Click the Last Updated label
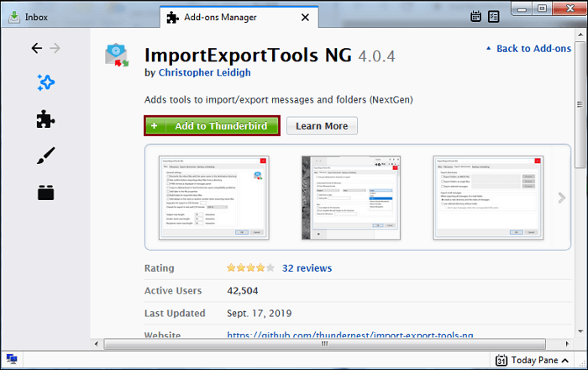The image size is (588, 370). (x=175, y=314)
